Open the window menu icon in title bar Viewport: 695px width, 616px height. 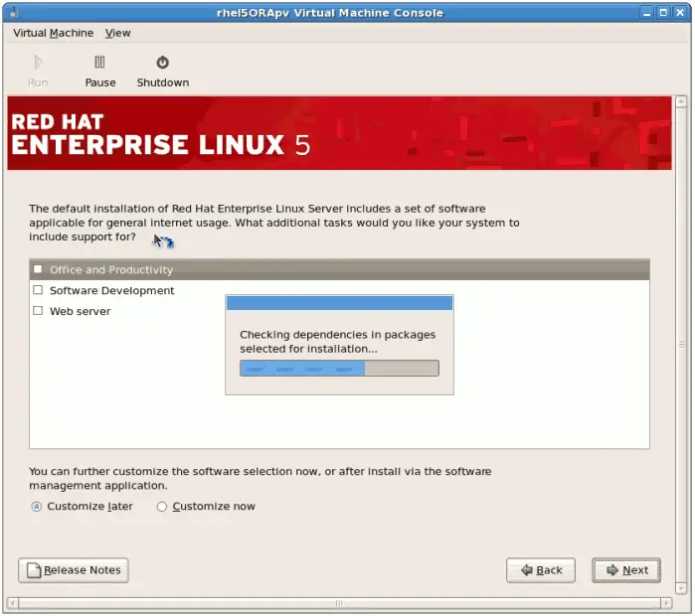(13, 13)
